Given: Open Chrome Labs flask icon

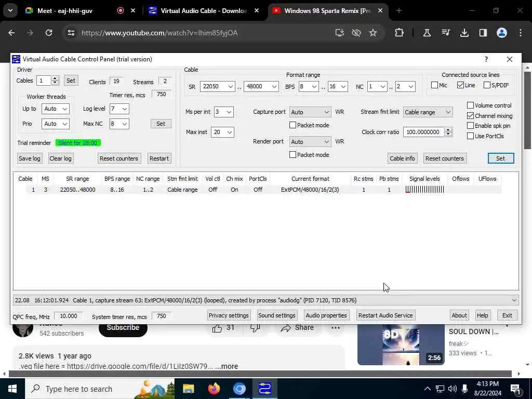Looking at the screenshot, I should click(427, 33).
